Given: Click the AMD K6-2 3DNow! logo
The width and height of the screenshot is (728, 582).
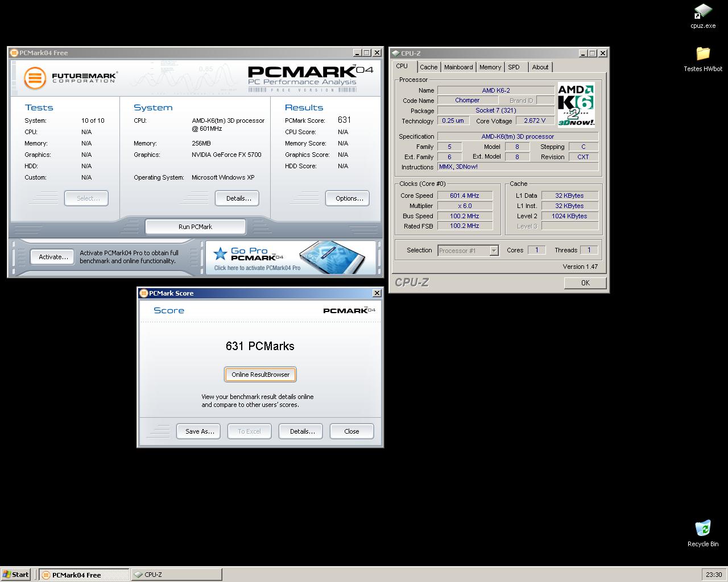Looking at the screenshot, I should click(576, 105).
